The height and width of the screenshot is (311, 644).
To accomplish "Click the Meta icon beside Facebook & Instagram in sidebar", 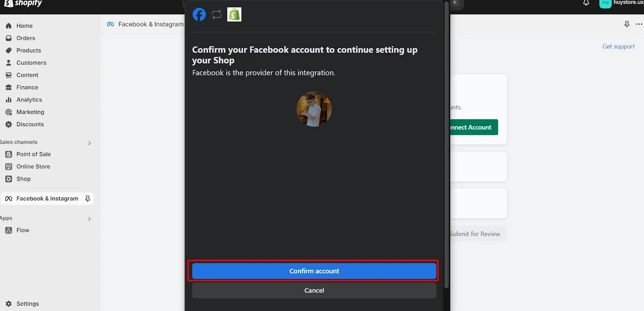I will pos(8,199).
